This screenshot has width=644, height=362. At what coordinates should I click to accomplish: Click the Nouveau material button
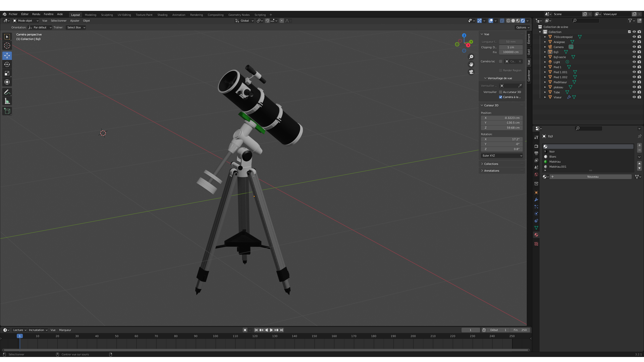[593, 177]
